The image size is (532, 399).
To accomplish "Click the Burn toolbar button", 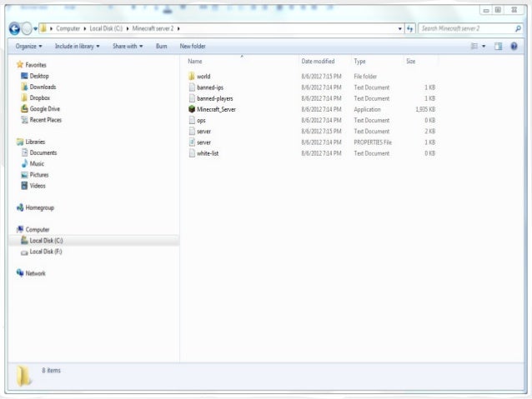I will 161,46.
